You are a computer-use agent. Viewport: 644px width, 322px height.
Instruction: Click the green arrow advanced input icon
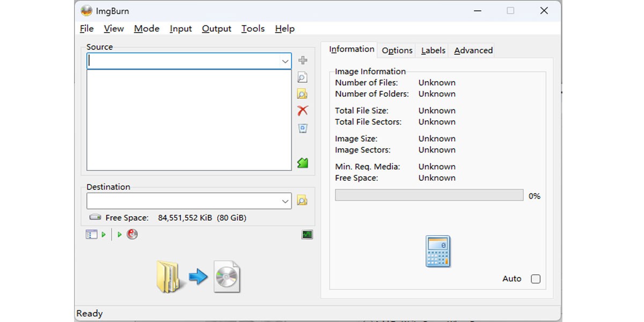[x=303, y=163]
